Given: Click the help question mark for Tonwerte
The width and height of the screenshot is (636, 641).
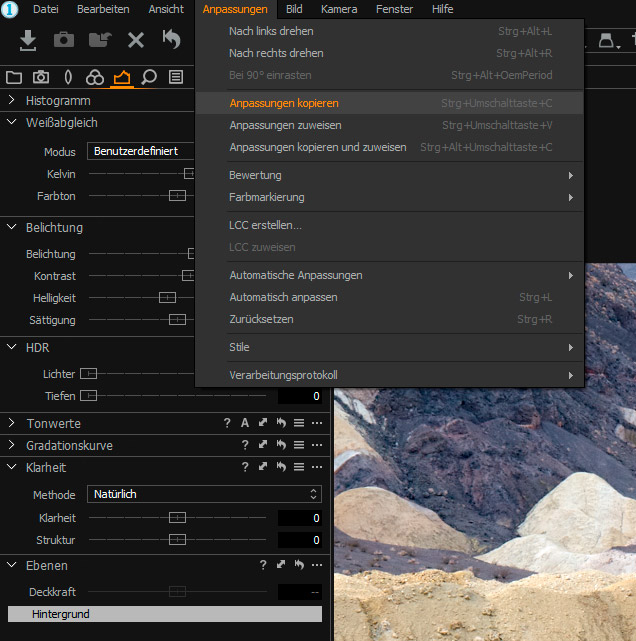Looking at the screenshot, I should click(x=227, y=423).
